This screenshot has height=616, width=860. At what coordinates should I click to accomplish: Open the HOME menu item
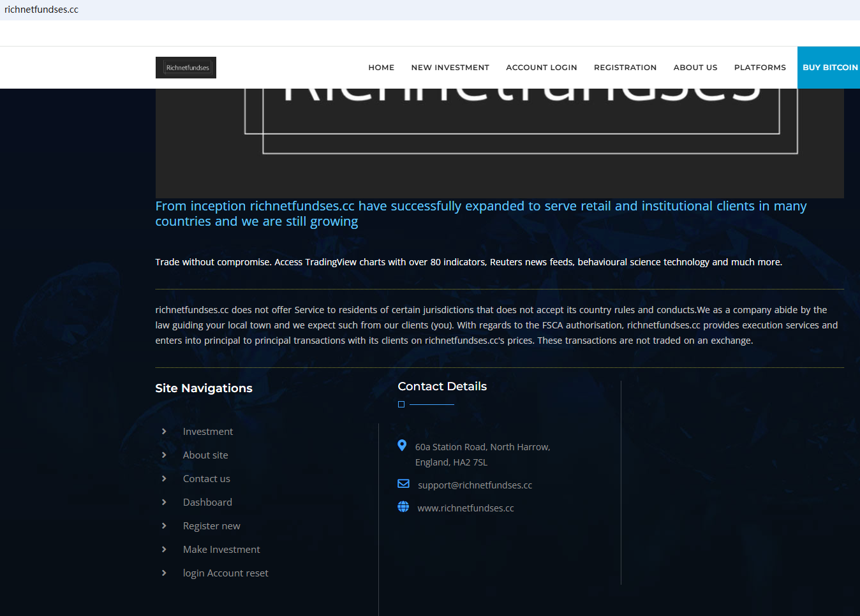pyautogui.click(x=381, y=68)
